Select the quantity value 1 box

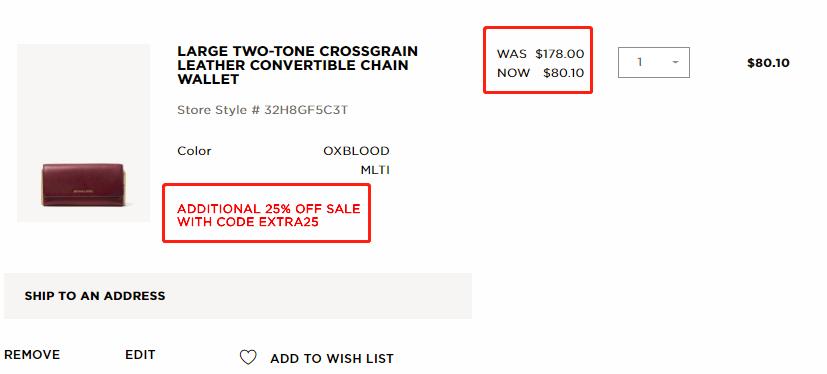pos(653,62)
